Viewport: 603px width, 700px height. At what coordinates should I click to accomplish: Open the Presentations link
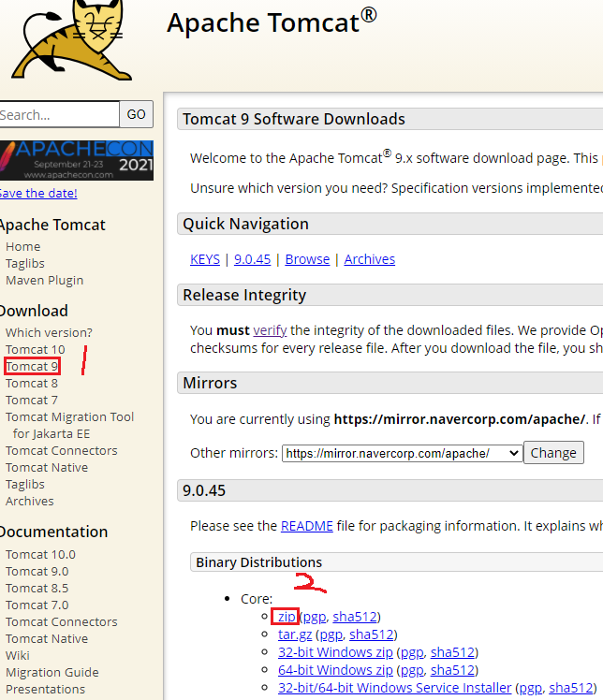[x=46, y=690]
